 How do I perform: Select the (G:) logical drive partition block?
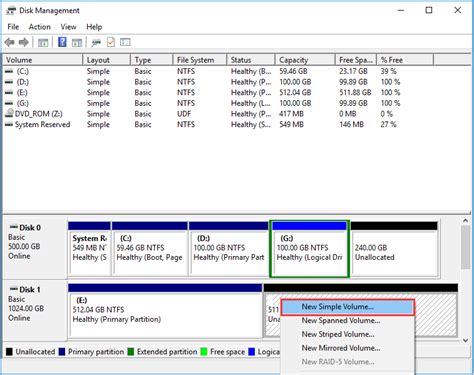[309, 249]
